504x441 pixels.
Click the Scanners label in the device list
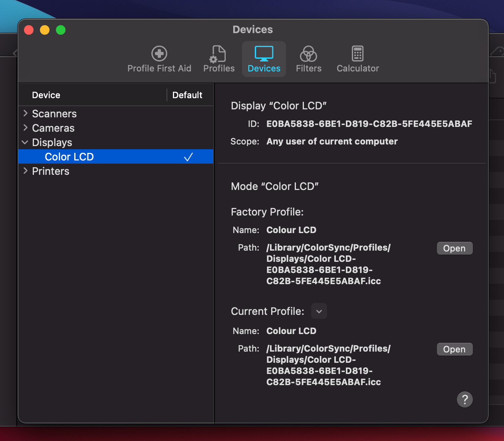tap(54, 114)
